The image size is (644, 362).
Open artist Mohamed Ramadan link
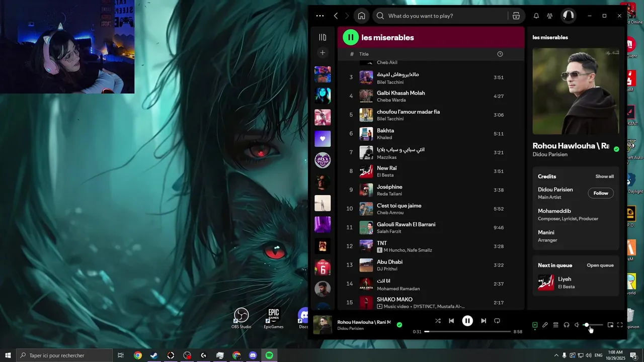(398, 289)
